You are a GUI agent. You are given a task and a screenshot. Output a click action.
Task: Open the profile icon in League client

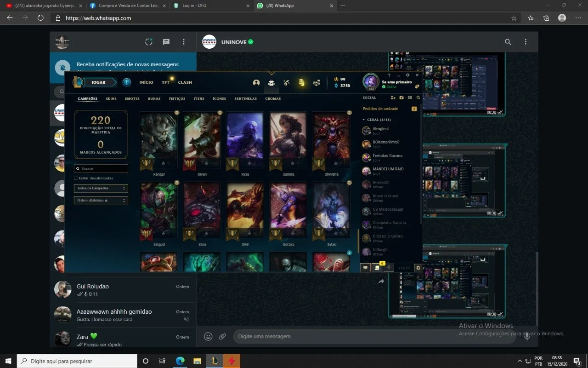pos(256,83)
